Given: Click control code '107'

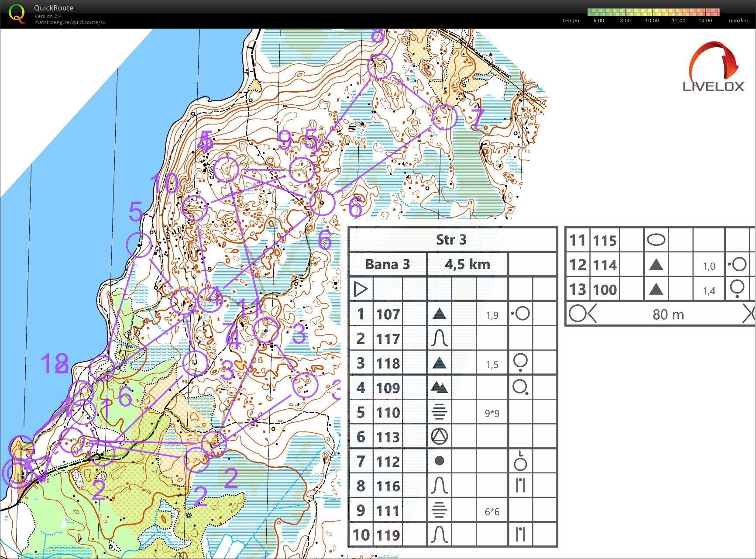Looking at the screenshot, I should click(388, 314).
